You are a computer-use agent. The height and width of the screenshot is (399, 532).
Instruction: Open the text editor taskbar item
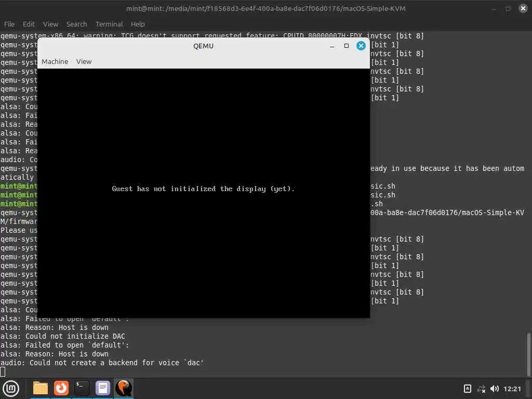(102, 388)
